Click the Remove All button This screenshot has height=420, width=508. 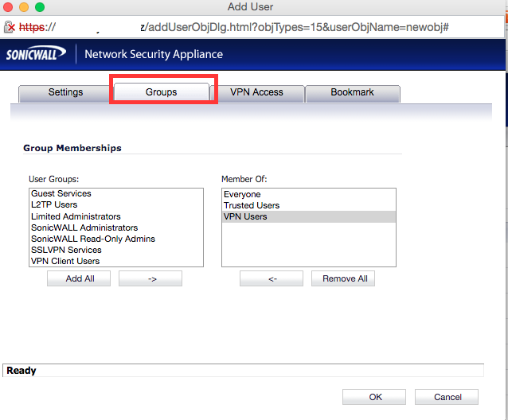[x=343, y=278]
